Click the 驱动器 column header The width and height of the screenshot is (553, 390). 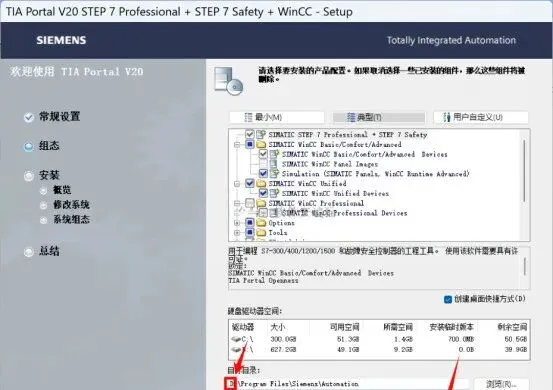point(243,327)
